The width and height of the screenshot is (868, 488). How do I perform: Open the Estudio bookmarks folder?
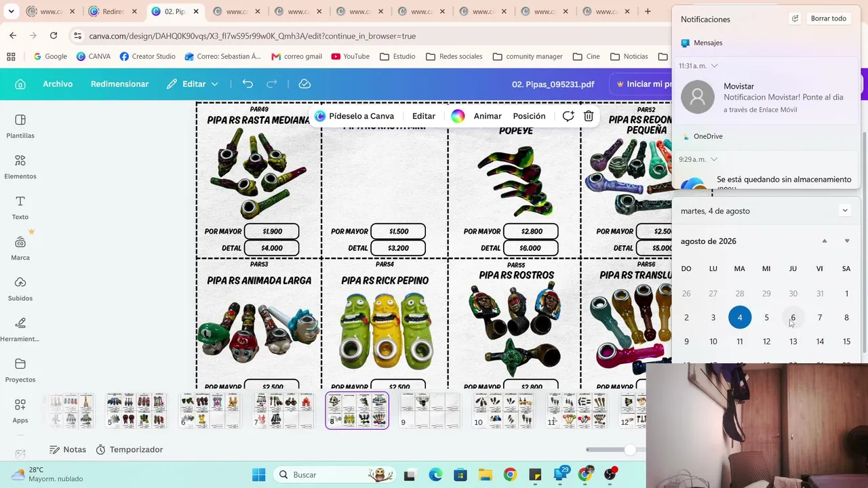point(397,56)
